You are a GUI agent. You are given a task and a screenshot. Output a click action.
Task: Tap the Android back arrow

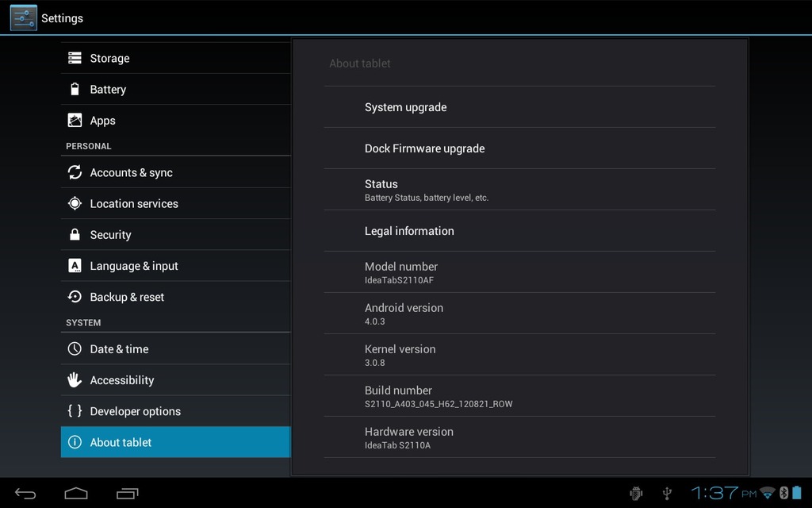(x=25, y=494)
